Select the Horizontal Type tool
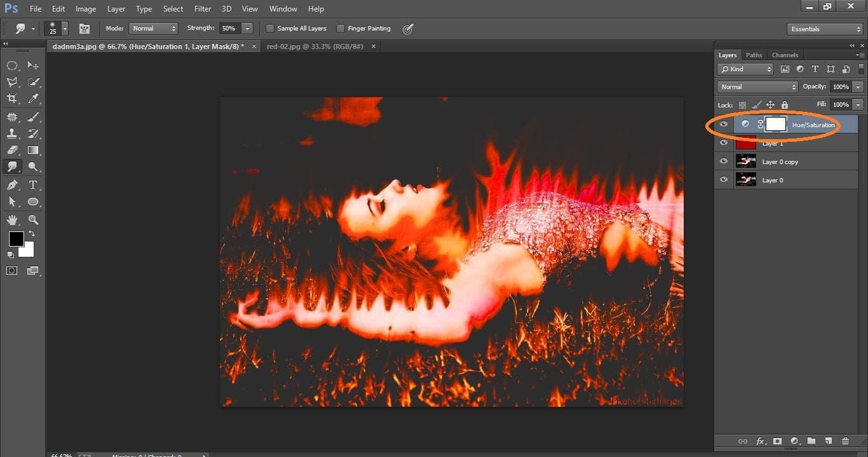The height and width of the screenshot is (457, 868). point(34,185)
